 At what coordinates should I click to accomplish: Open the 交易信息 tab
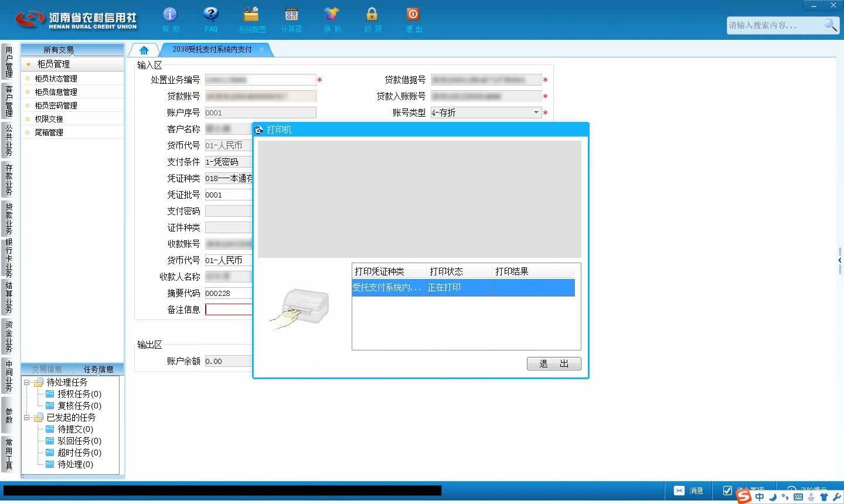(47, 369)
